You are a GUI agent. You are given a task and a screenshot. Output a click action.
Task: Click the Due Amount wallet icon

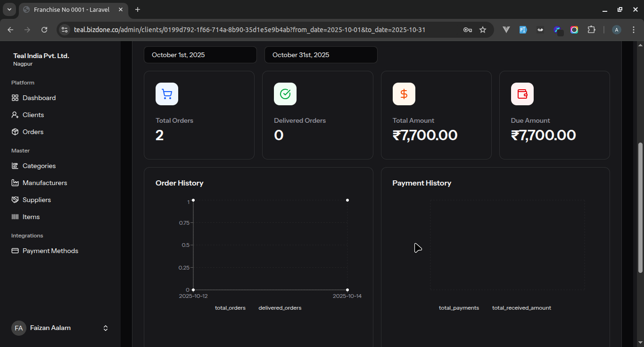click(x=522, y=94)
